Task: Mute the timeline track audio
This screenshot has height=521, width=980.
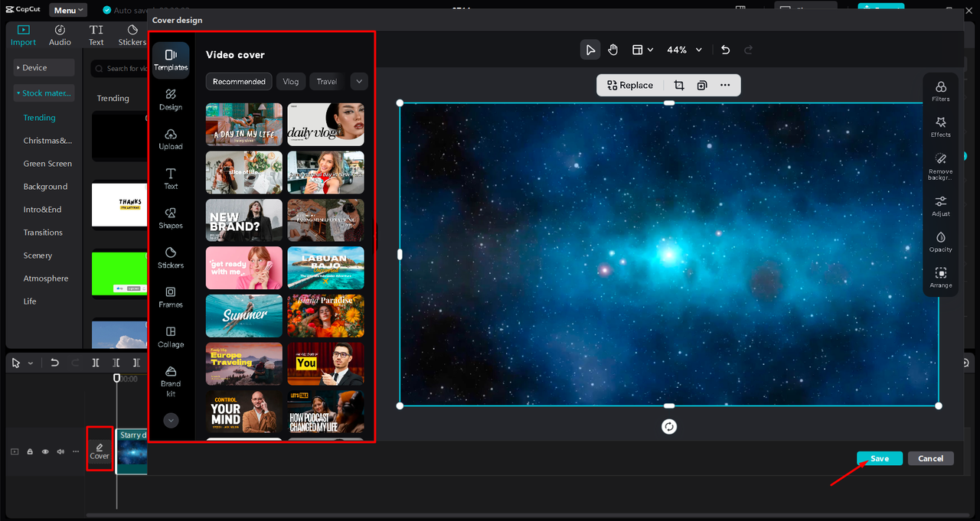Action: [x=60, y=452]
